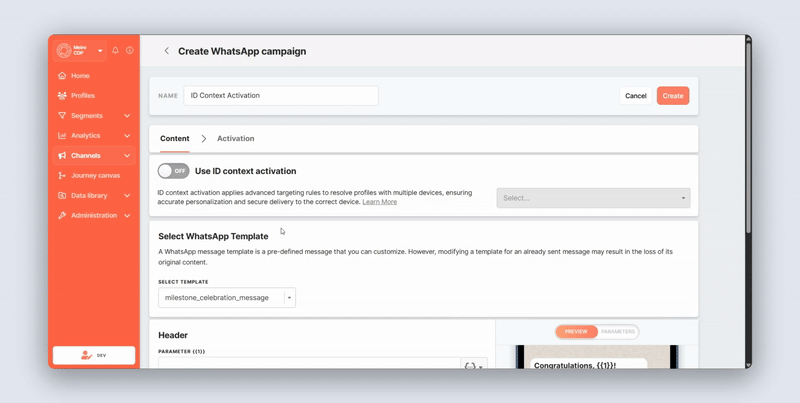Click the Create button
800x403 pixels.
(673, 96)
